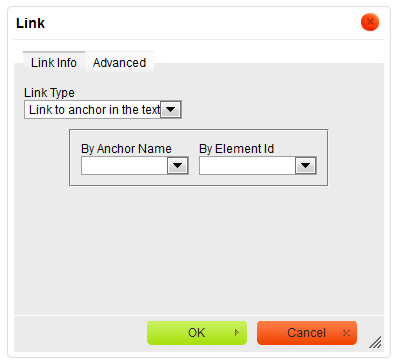Click the blank gray panel below anchor options
Viewport: 397px width, 364px height.
[199, 250]
